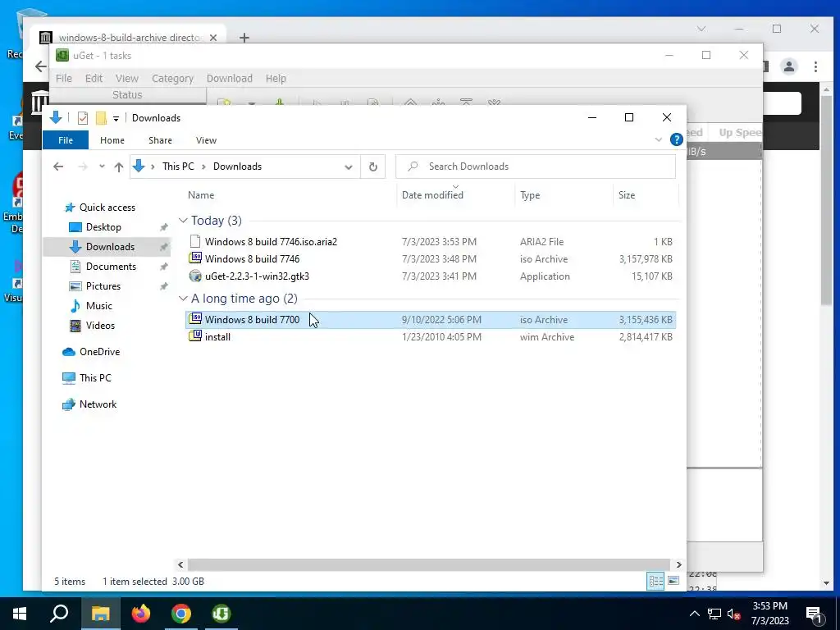The height and width of the screenshot is (630, 840).
Task: Open OneDrive in navigation pane
Action: pos(99,352)
